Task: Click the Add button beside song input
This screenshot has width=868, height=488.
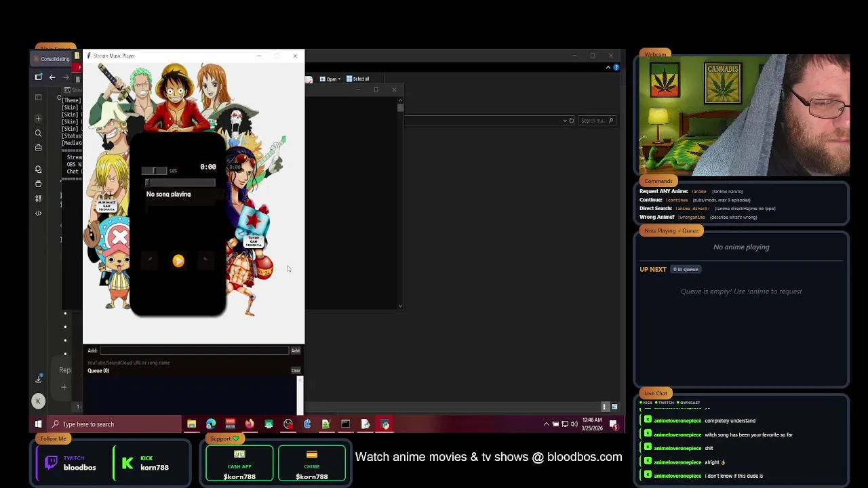Action: [x=295, y=350]
